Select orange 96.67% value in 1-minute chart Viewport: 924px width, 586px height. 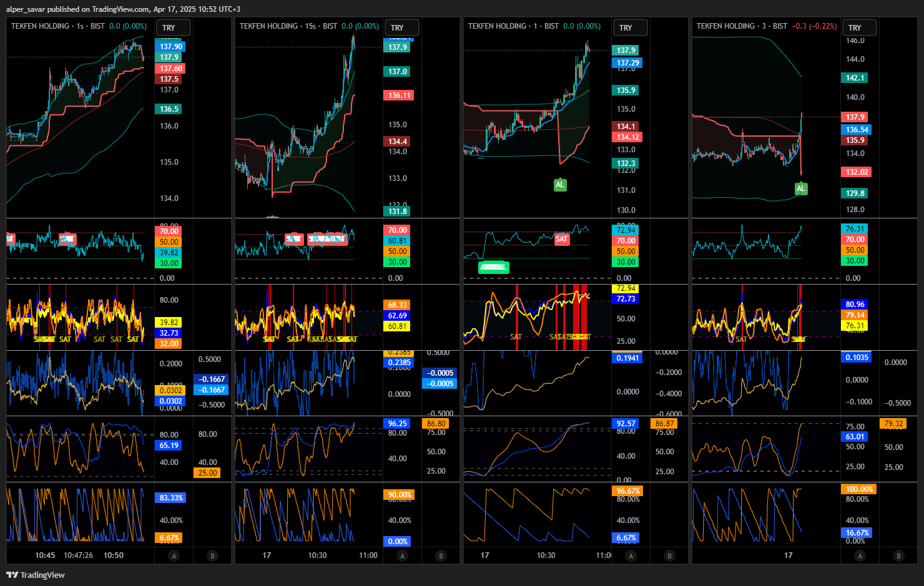tap(627, 491)
